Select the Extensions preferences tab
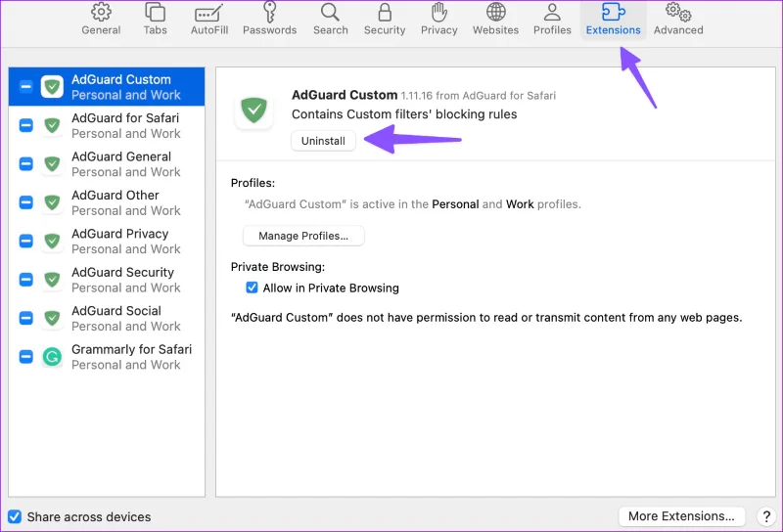 click(613, 20)
